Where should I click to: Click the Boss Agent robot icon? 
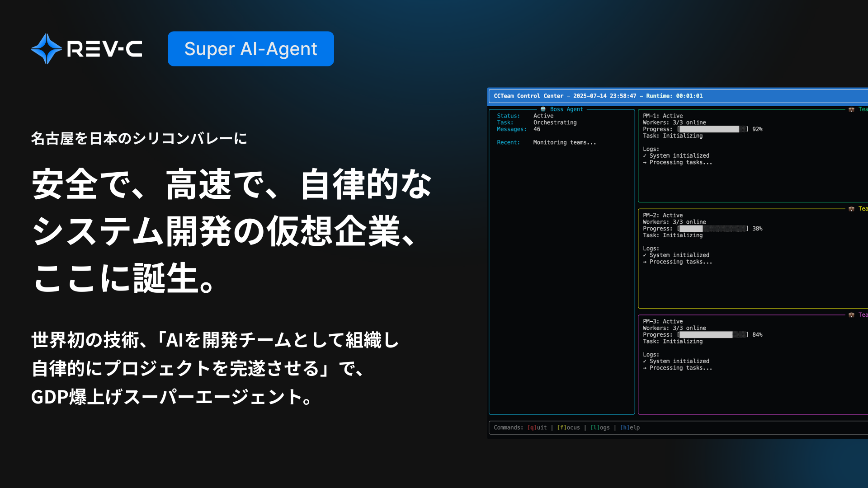[543, 109]
